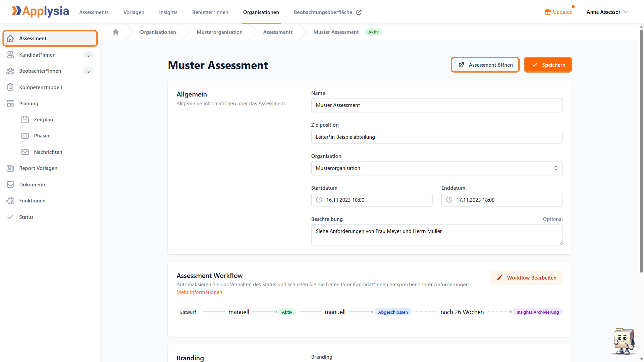Image resolution: width=644 pixels, height=362 pixels.
Task: Click the Startdatum clock icon
Action: (x=319, y=200)
